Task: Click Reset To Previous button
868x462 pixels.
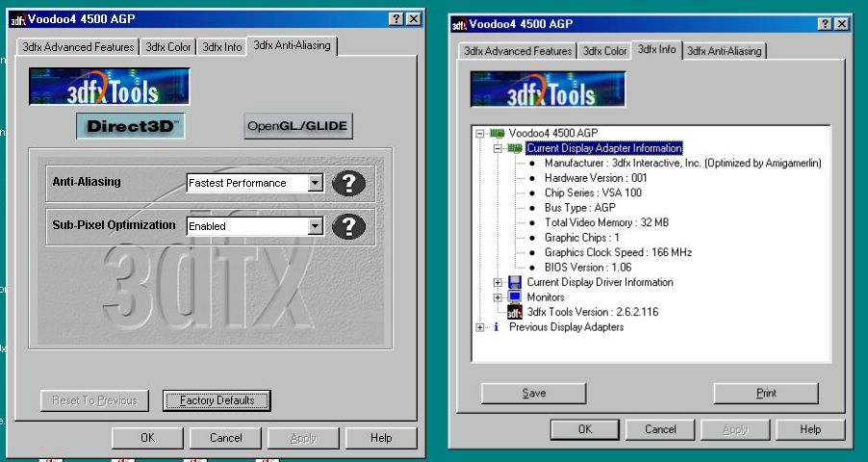Action: [x=94, y=400]
